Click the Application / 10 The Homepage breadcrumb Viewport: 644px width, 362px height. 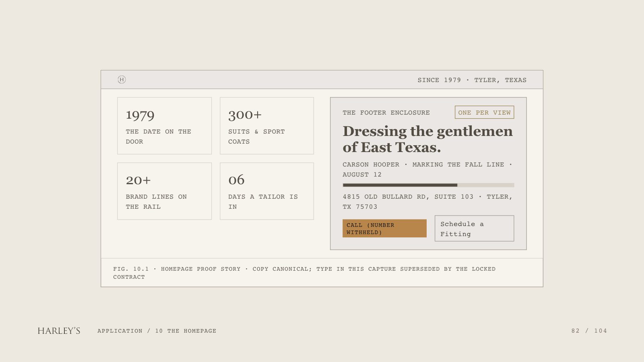pos(157,331)
